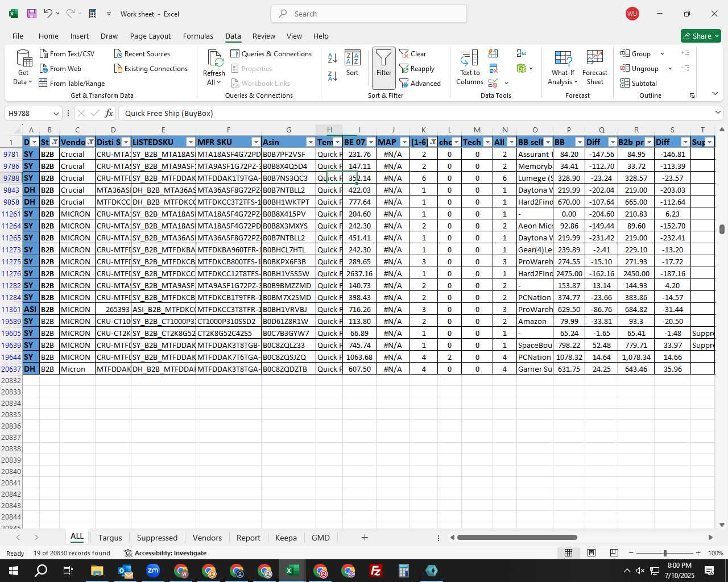
Task: Expand the What-If Analysis menu
Action: click(x=563, y=68)
